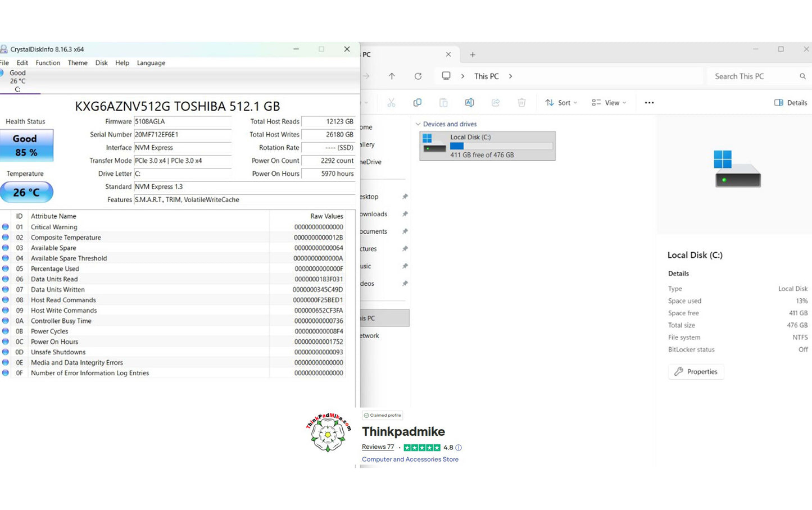Image resolution: width=812 pixels, height=510 pixels.
Task: Open the three-dot See more menu
Action: point(649,103)
